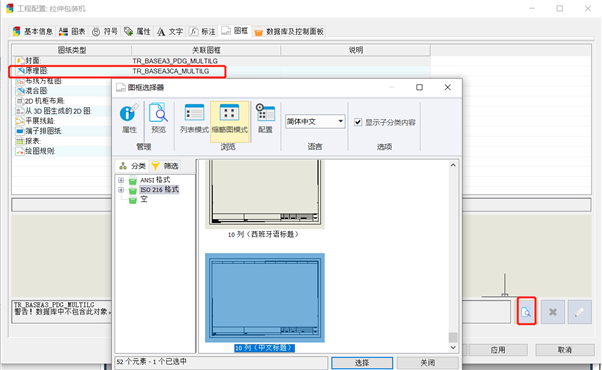Close the 图框选择器 dialog

click(447, 87)
